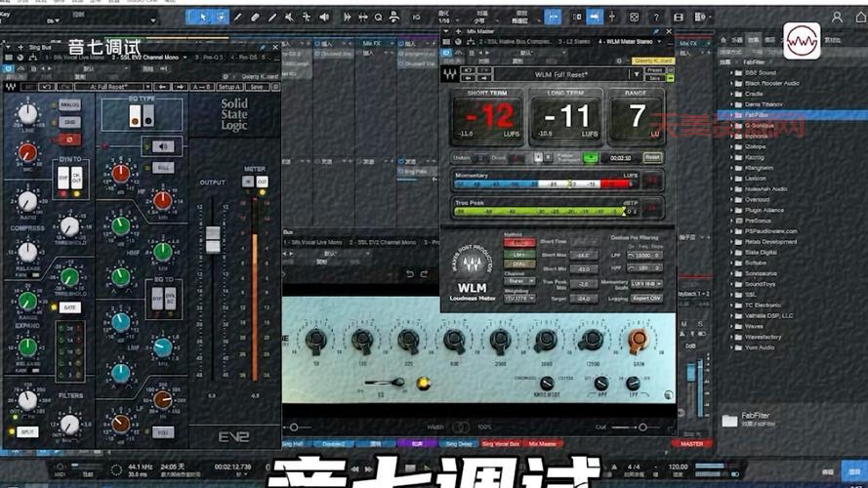Screen dimensions: 868x488
Task: Select the Mute tool in the toolbar
Action: click(289, 18)
